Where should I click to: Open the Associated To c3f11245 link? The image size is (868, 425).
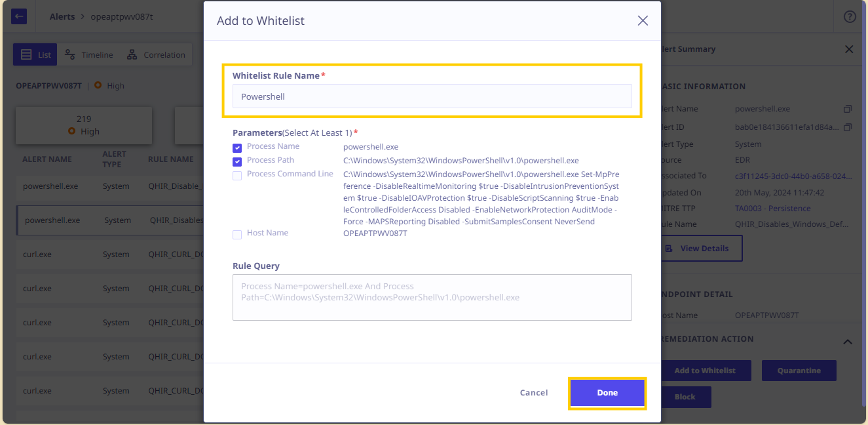(794, 176)
